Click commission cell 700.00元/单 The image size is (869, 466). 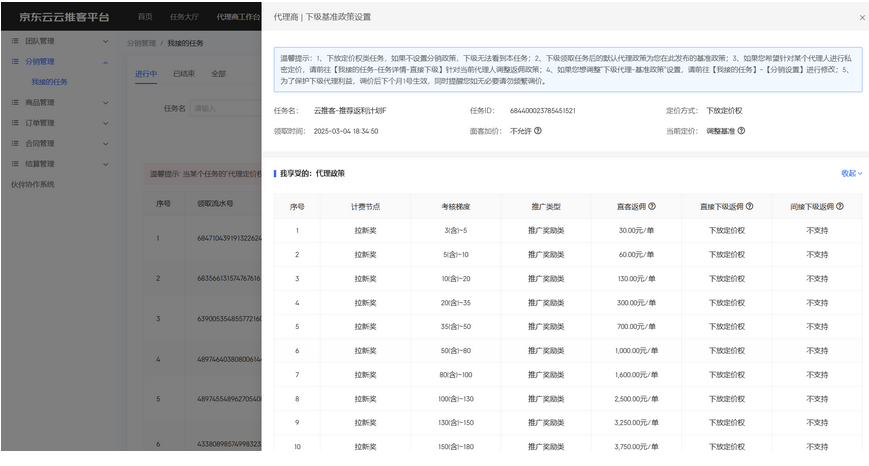click(636, 327)
